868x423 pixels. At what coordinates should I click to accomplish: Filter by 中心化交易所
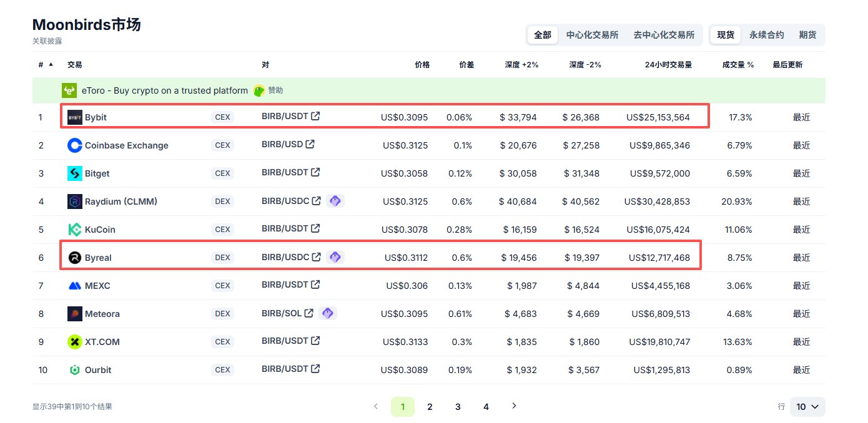click(x=592, y=35)
